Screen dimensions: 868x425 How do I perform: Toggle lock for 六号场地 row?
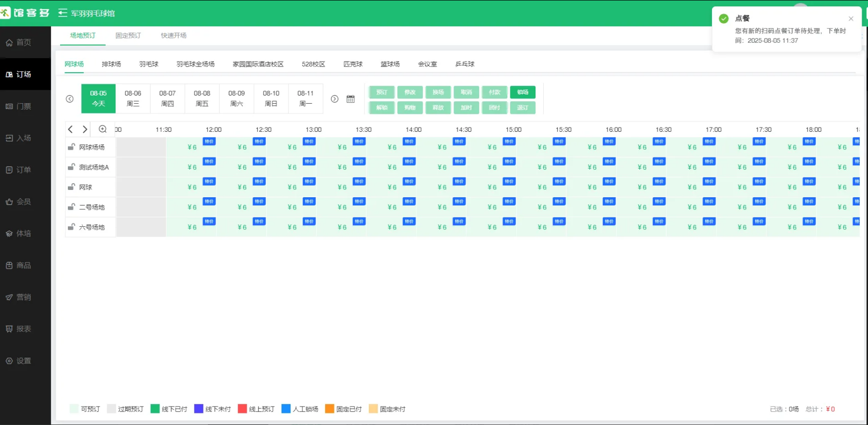pos(71,227)
